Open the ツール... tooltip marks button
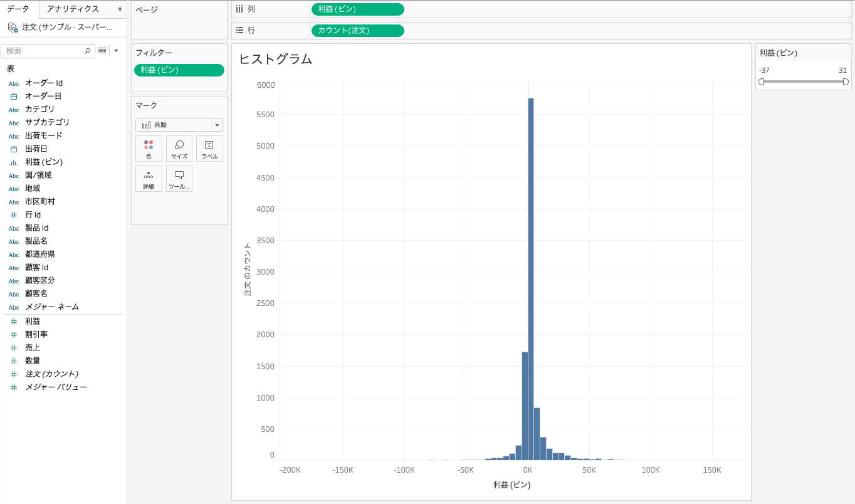Viewport: 855px width, 504px height. click(179, 179)
